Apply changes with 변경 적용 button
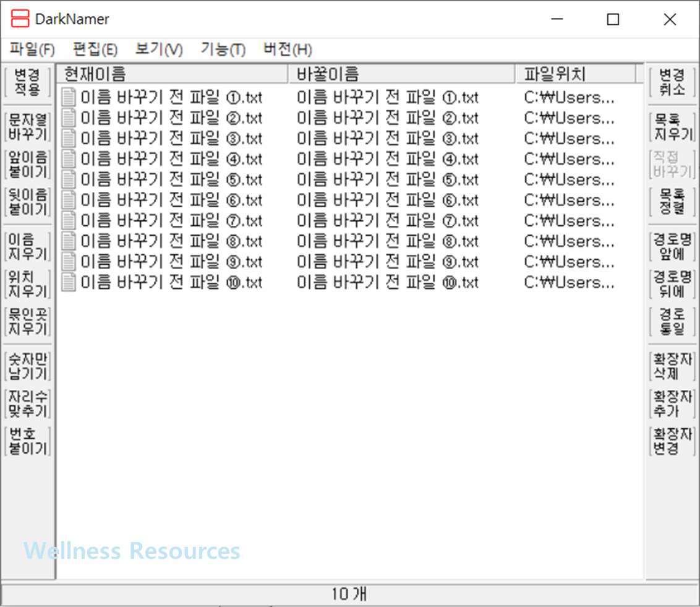The image size is (700, 607). pyautogui.click(x=28, y=82)
